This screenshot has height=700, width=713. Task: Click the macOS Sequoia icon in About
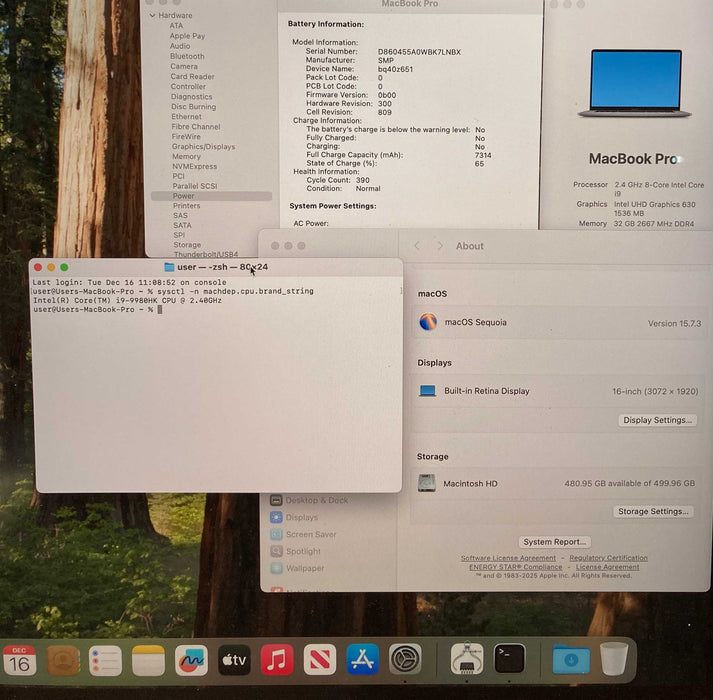coord(428,322)
